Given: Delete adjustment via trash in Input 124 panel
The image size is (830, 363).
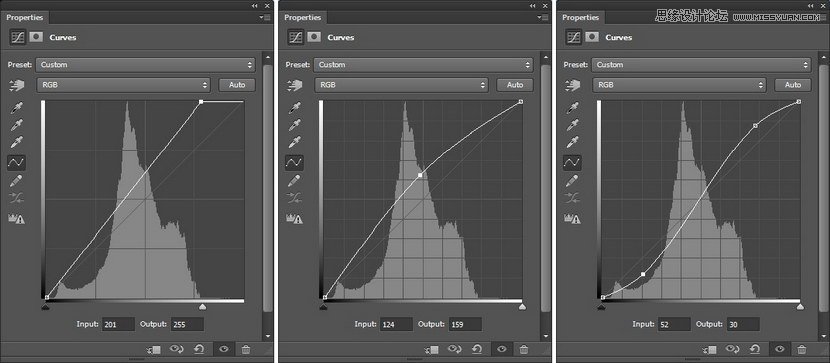Looking at the screenshot, I should (x=524, y=349).
